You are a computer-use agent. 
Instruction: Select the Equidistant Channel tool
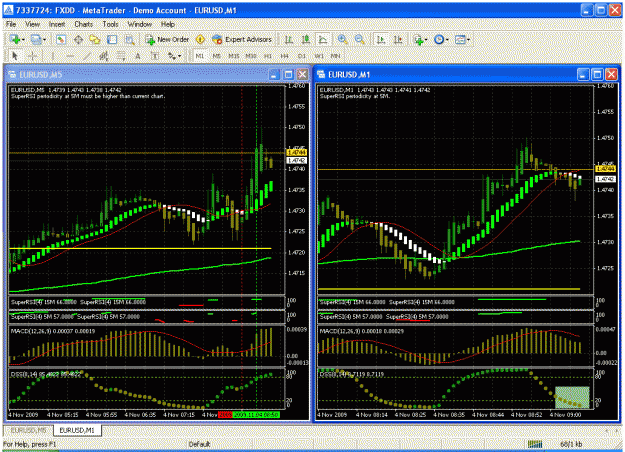coord(104,56)
